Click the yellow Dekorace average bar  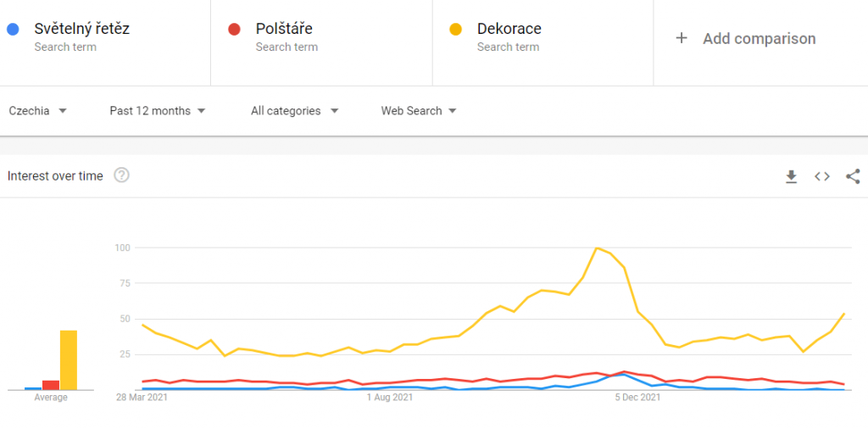(69, 360)
